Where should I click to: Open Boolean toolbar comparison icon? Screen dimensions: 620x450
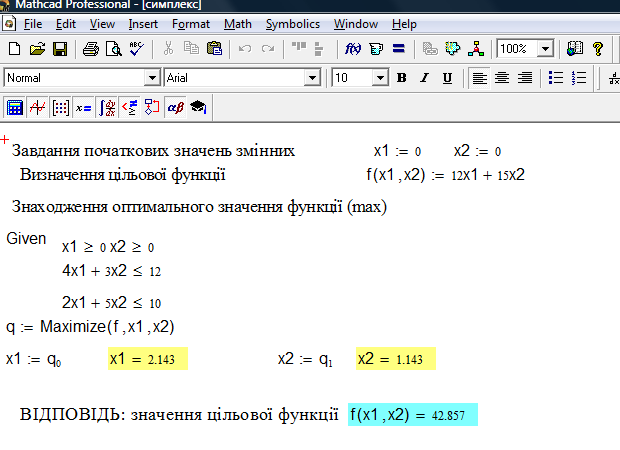tap(130, 108)
